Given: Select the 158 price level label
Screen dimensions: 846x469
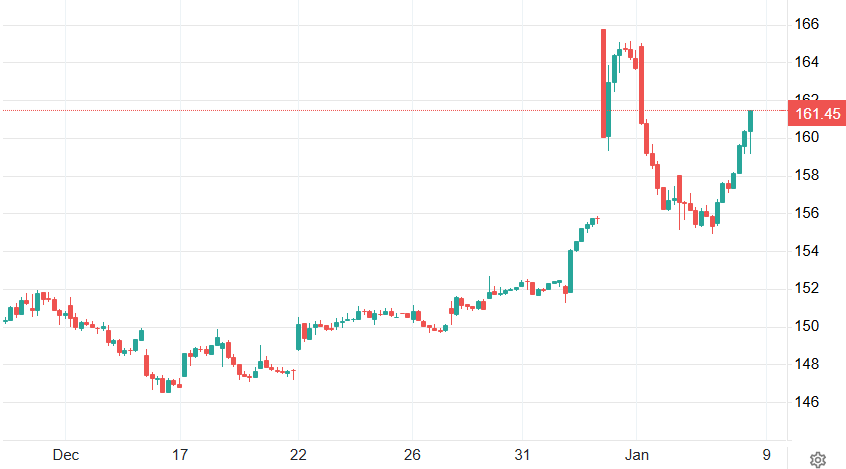Looking at the screenshot, I should (807, 175).
